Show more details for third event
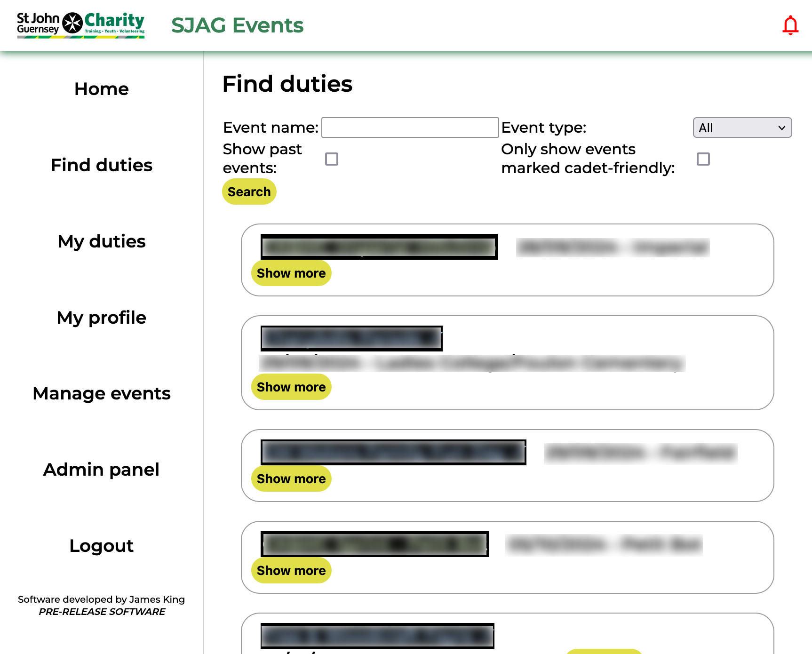The width and height of the screenshot is (812, 654). 291,479
